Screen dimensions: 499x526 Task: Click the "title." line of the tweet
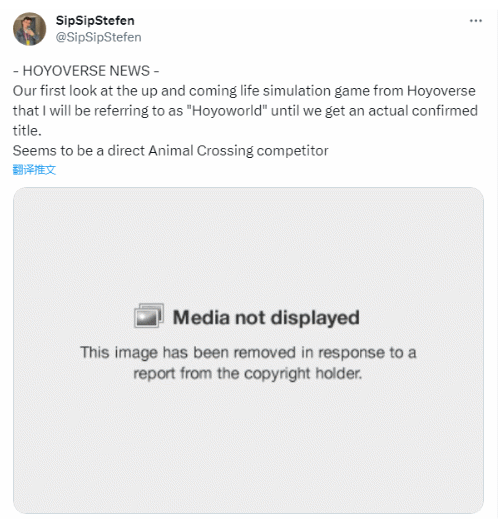point(27,131)
